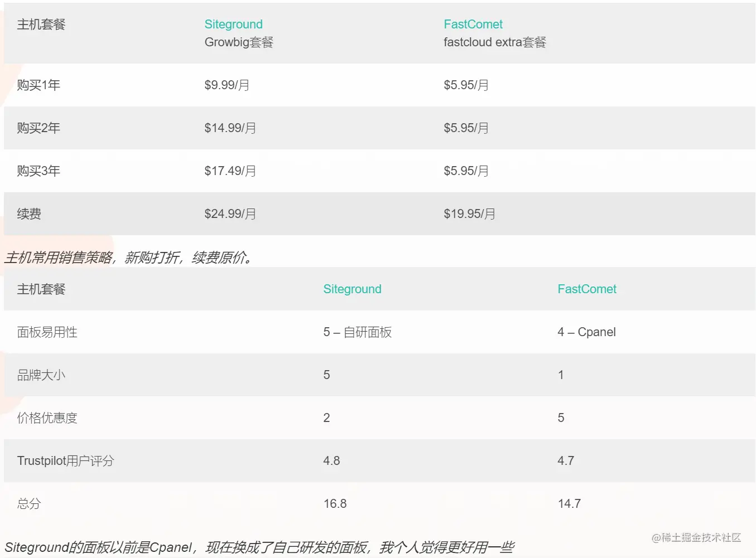This screenshot has height=558, width=756.
Task: Open Siteground link in the ratings table
Action: [x=352, y=289]
